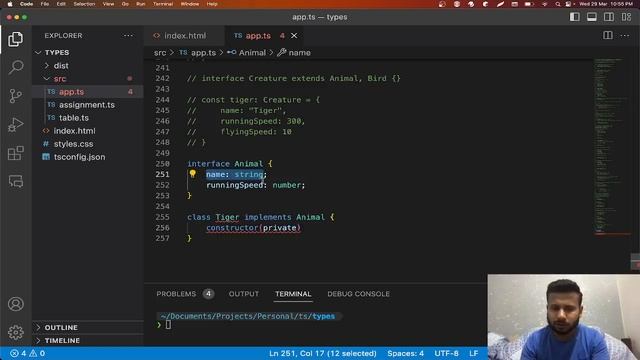Viewport: 640px width, 360px height.
Task: Open the Go menu
Action: click(125, 4)
